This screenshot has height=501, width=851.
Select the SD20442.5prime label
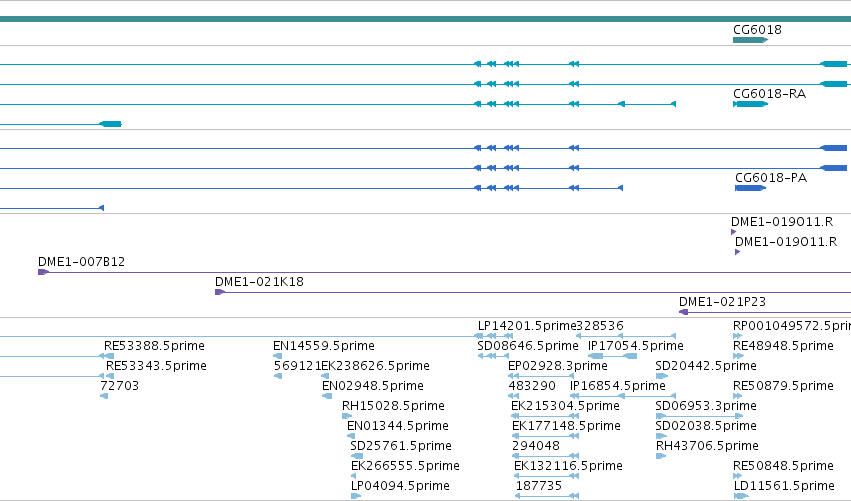click(x=706, y=366)
